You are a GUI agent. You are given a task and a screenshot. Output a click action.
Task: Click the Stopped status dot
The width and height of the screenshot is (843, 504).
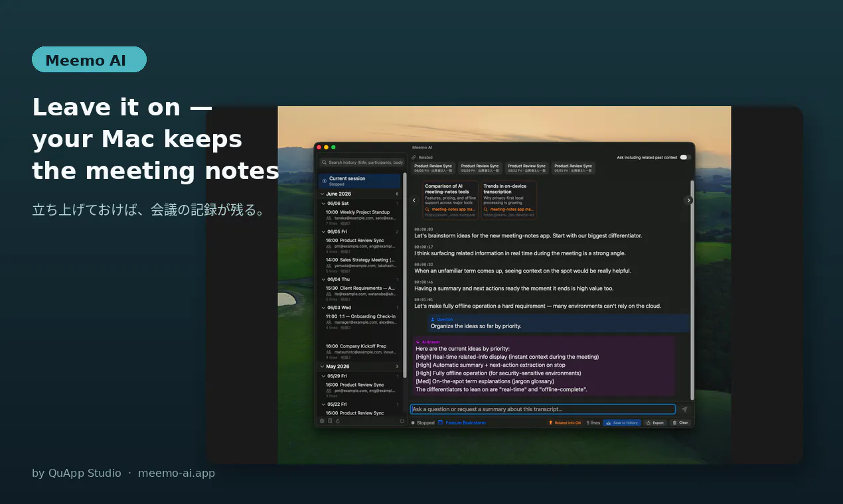coord(413,422)
